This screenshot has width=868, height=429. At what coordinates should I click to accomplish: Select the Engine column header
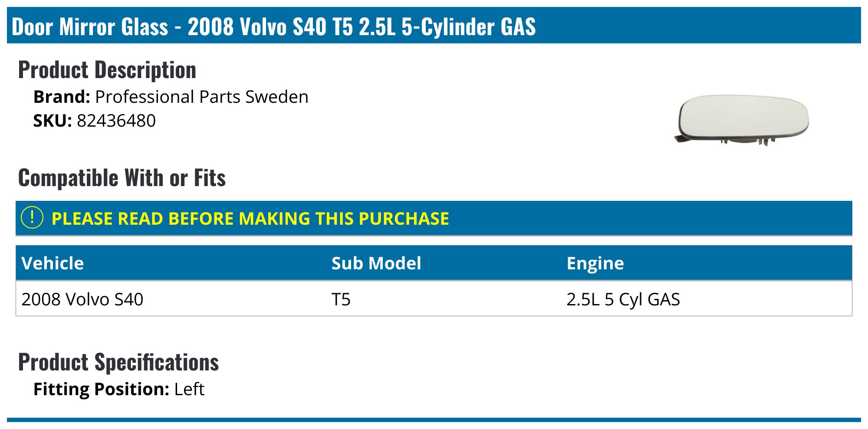coord(595,264)
